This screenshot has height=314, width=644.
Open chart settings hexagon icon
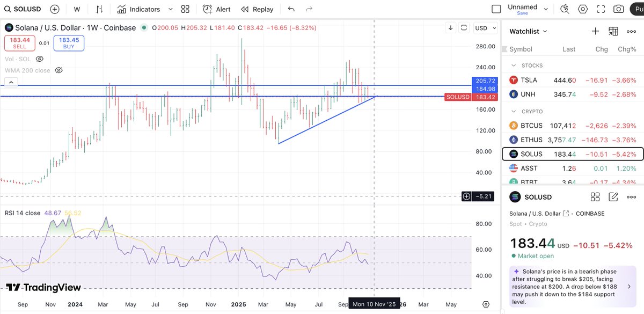click(583, 9)
